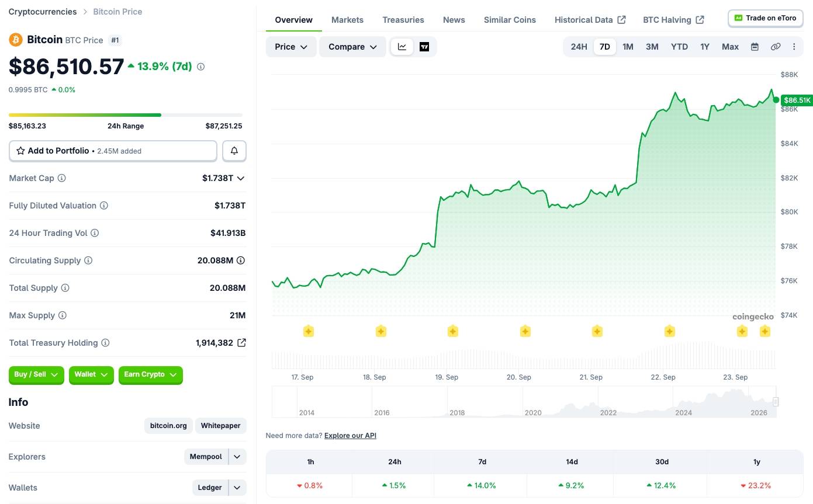Open the Price dropdown
The width and height of the screenshot is (813, 504).
(x=291, y=47)
